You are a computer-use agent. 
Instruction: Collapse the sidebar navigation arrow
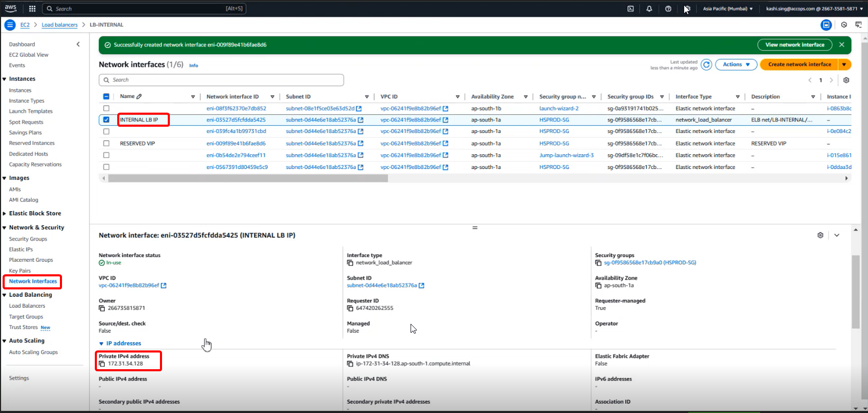point(78,44)
